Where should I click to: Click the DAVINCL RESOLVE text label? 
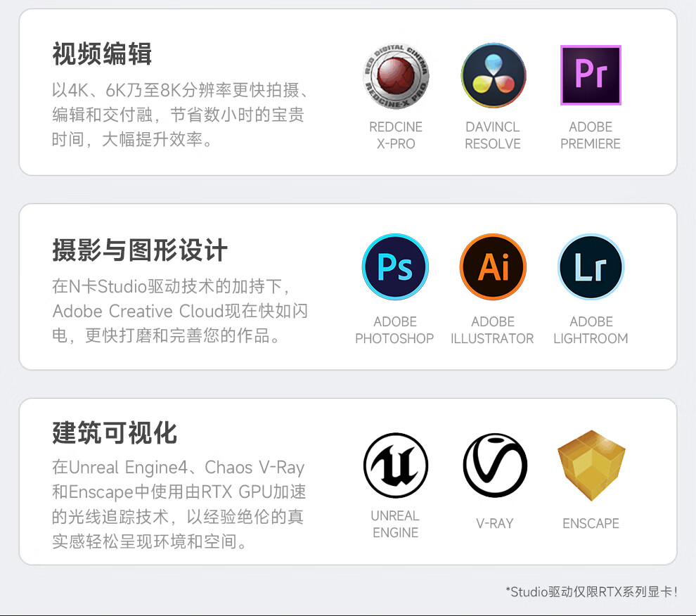493,135
